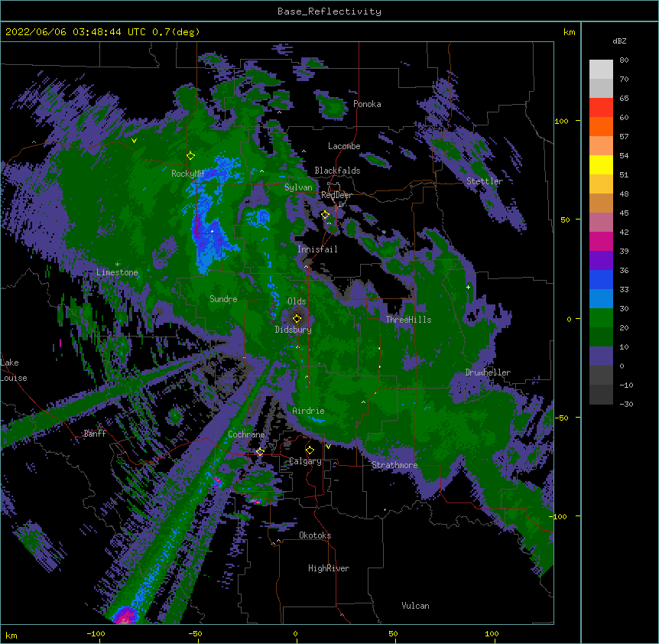659x644 pixels.
Task: Select the green 20-30 dBZ legend swatch
Action: [x=601, y=318]
